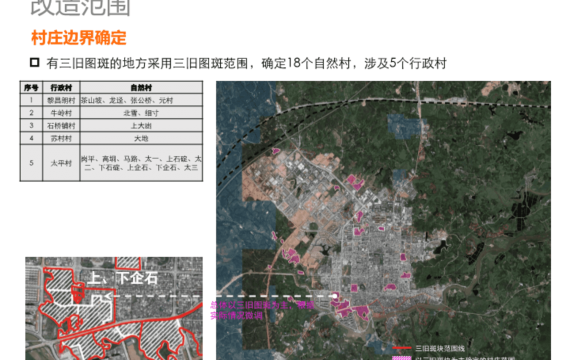The height and width of the screenshot is (360, 570).
Task: Click the white dot ending the dashed callout
Action: 334,296
